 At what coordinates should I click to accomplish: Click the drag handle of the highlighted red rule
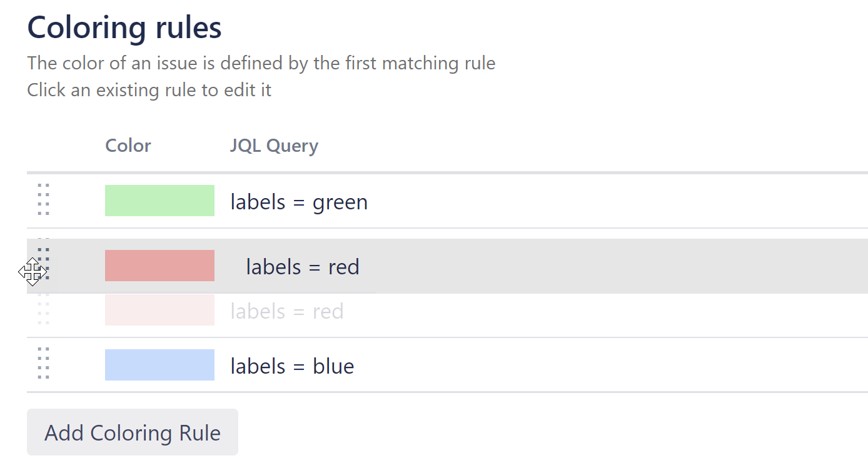click(x=43, y=265)
